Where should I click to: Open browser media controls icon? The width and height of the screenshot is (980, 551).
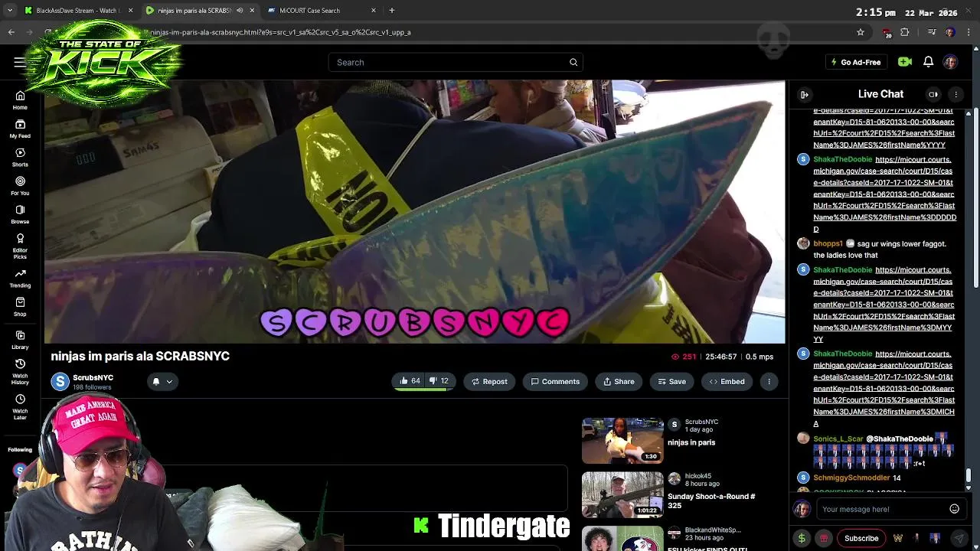tap(931, 32)
